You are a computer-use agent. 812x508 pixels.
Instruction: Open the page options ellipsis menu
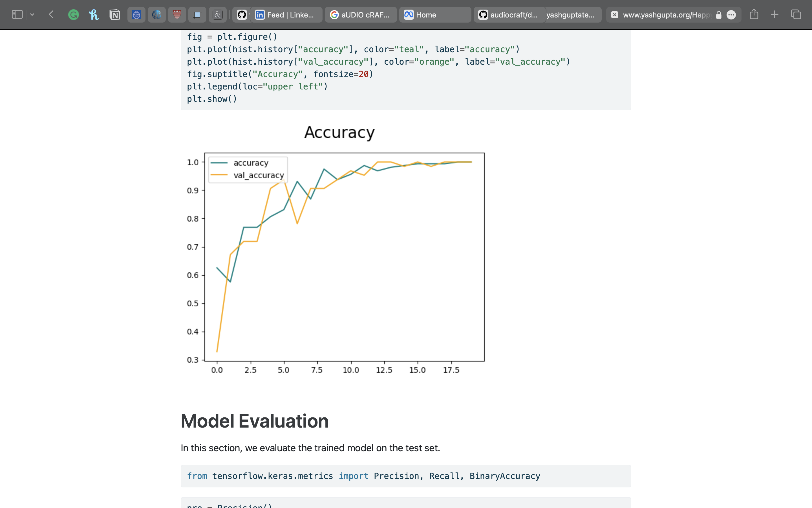click(x=731, y=14)
